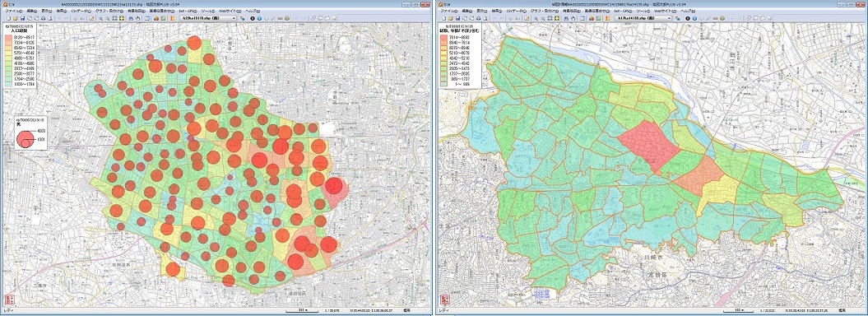This screenshot has width=868, height=316.
Task: Select the hand pan tool in h17ka14135 toolbar
Action: point(573,18)
